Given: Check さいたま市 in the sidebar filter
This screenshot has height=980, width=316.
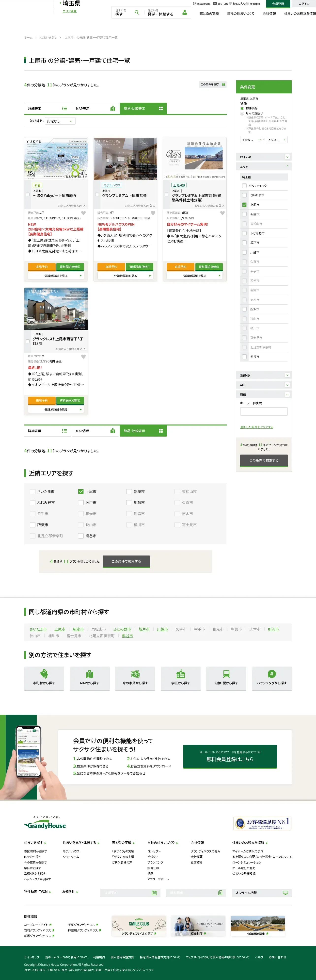Looking at the screenshot, I should pos(244,195).
